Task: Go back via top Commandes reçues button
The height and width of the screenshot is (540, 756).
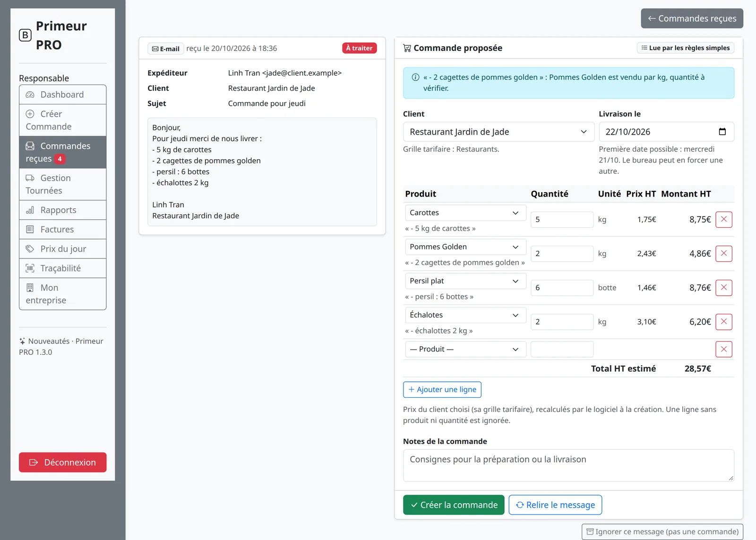Action: [x=692, y=18]
